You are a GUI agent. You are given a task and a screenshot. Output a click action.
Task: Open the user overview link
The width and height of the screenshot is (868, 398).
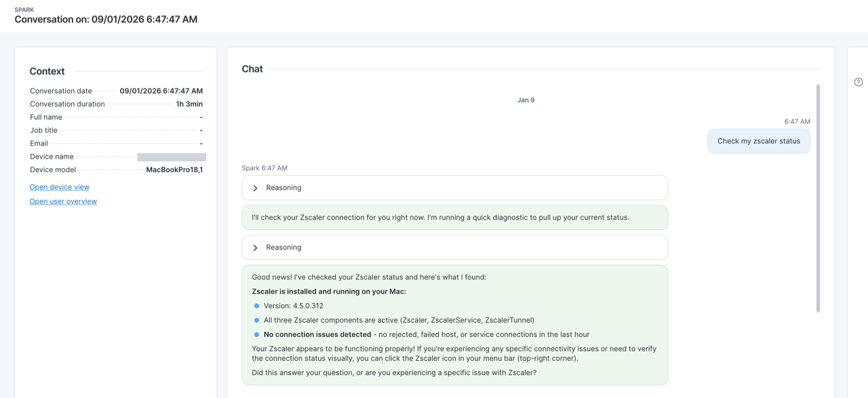coord(63,201)
